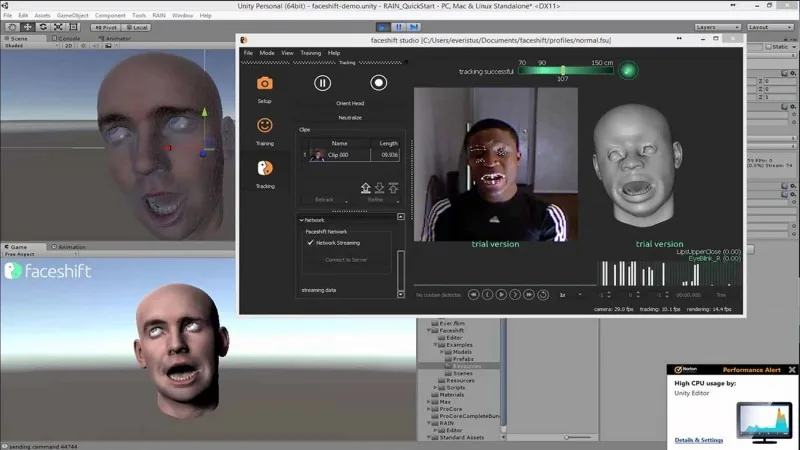Image resolution: width=800 pixels, height=450 pixels.
Task: Toggle the Static checkbox in Inspector
Action: (769, 47)
